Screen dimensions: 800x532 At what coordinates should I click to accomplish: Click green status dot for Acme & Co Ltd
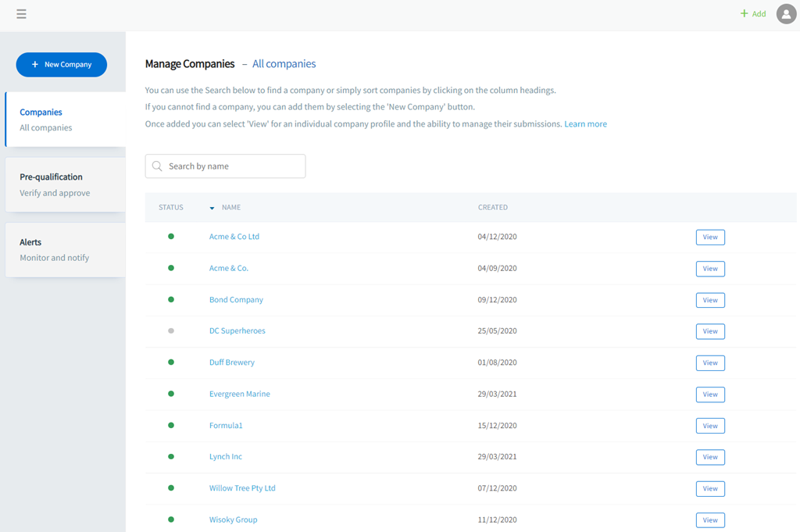click(x=171, y=237)
